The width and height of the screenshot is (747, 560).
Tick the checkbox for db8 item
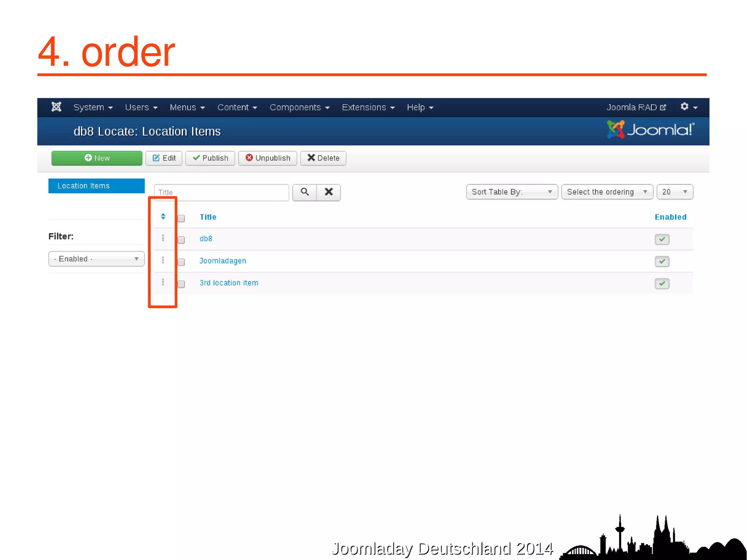[181, 240]
